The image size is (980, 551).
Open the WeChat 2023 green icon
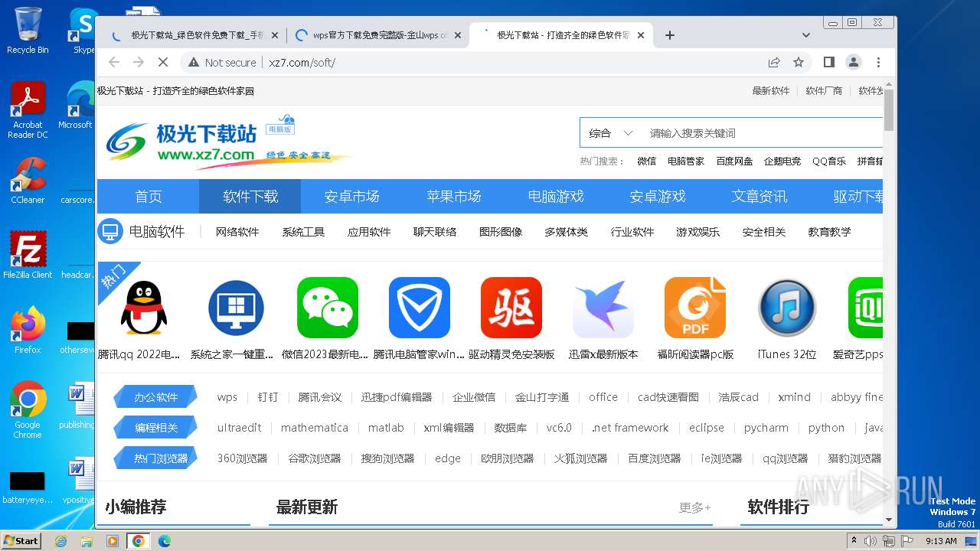coord(328,308)
